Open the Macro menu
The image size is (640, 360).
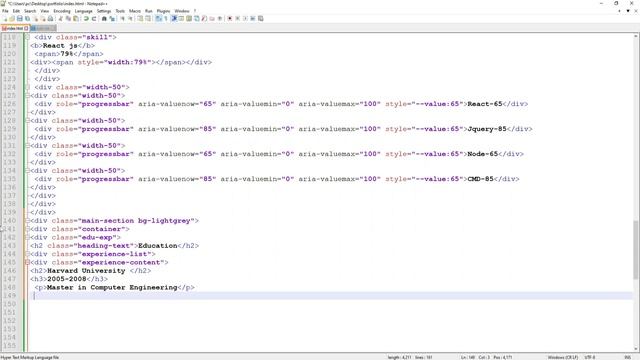[135, 11]
